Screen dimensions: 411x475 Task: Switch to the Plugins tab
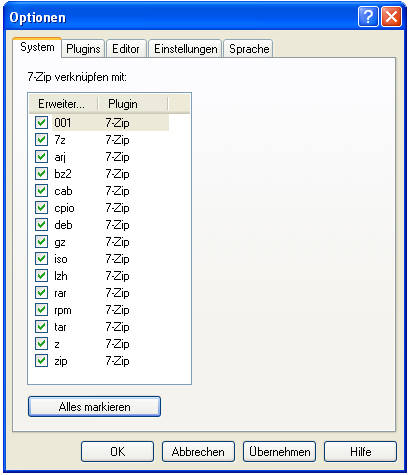tap(83, 49)
